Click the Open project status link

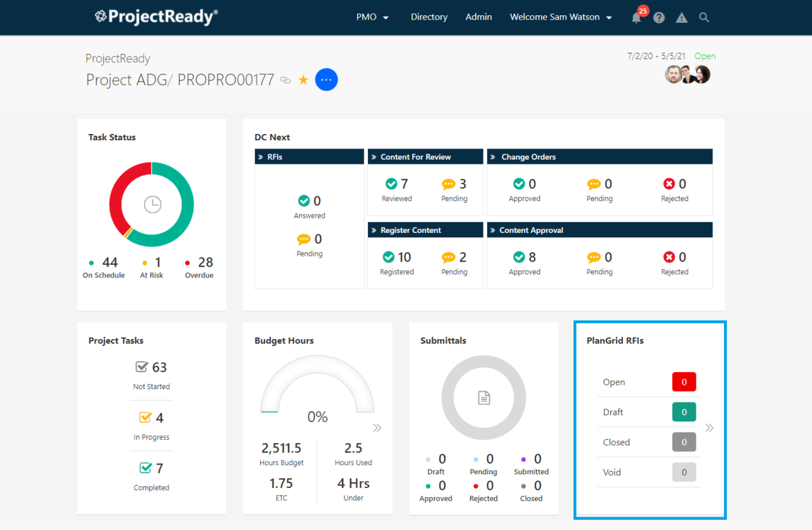tap(705, 56)
